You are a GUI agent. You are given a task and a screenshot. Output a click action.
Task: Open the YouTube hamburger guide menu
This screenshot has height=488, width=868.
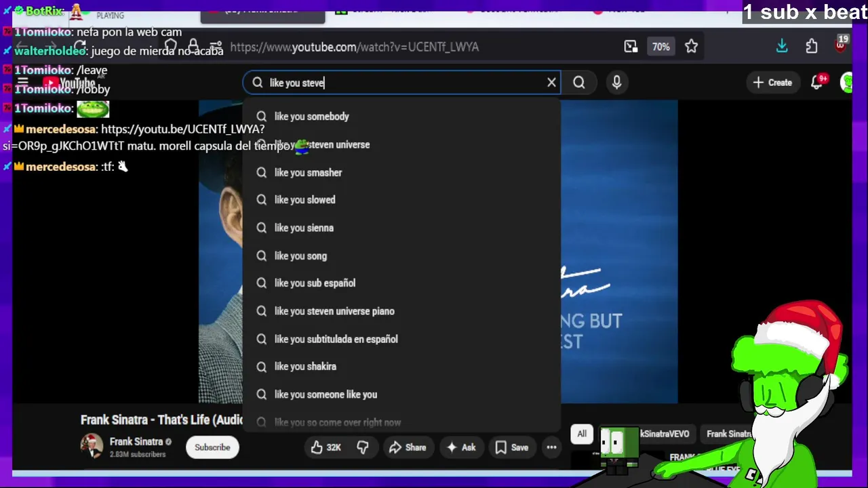coord(22,83)
